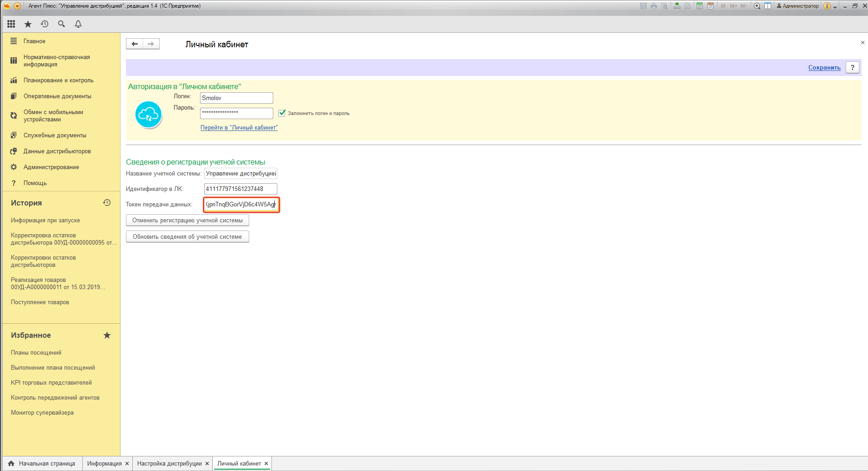This screenshot has height=471, width=868.
Task: Open KPI торговых представителей favorite
Action: pyautogui.click(x=51, y=382)
